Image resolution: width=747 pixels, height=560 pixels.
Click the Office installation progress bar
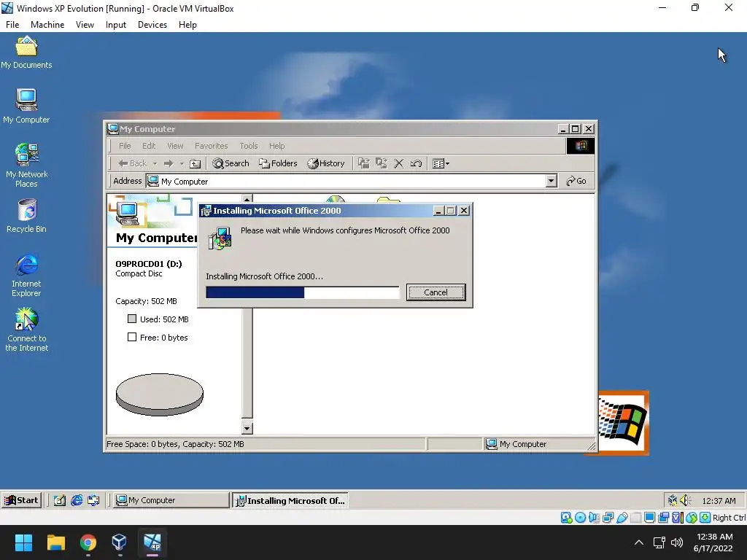[x=303, y=292]
